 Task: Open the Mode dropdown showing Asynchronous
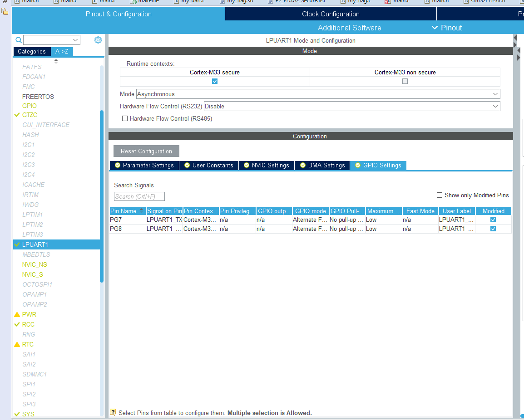[495, 94]
